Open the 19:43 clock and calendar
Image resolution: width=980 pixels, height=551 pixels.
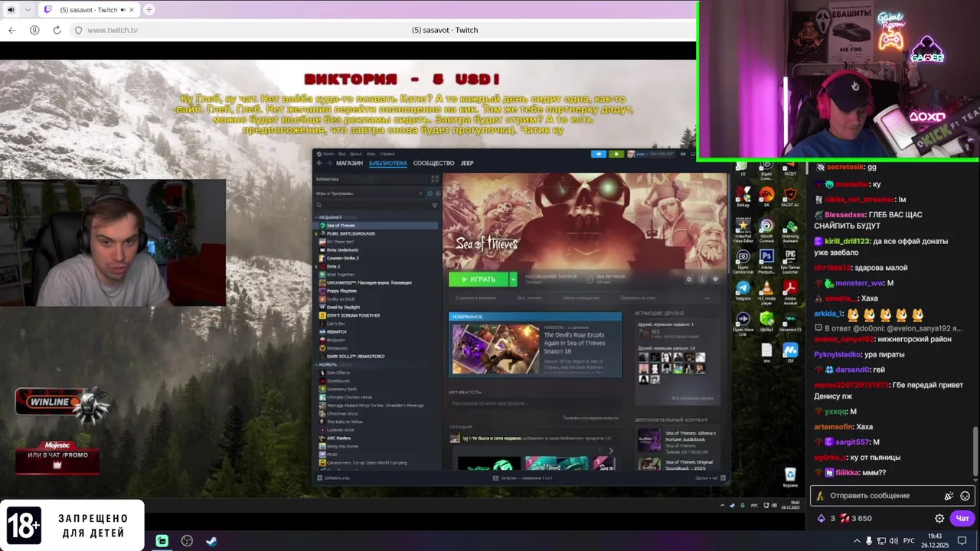point(936,540)
